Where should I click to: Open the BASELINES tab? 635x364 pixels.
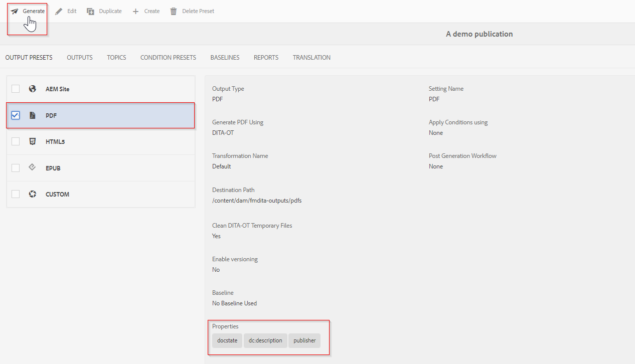(x=225, y=57)
